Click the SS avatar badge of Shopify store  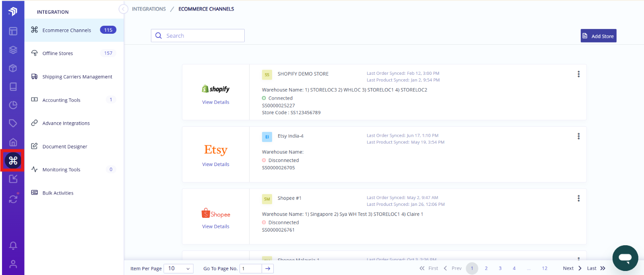(267, 75)
